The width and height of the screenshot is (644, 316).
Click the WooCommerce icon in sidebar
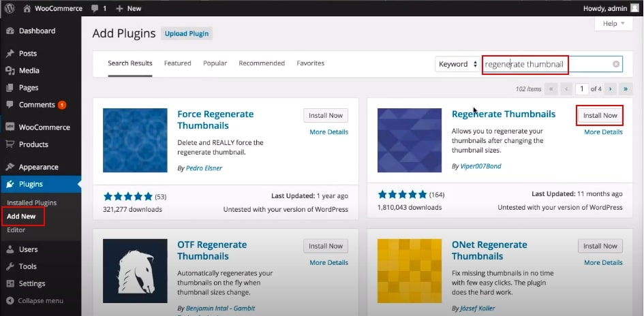pos(10,127)
